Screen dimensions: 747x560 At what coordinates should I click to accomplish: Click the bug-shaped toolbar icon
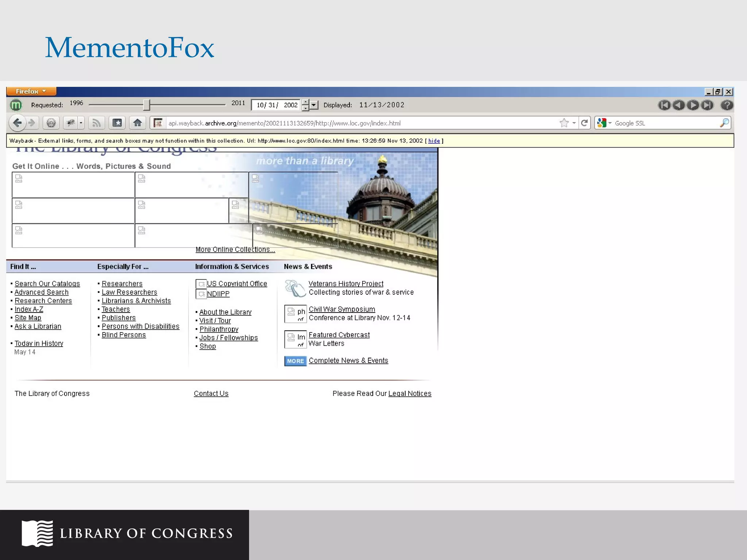(x=70, y=123)
